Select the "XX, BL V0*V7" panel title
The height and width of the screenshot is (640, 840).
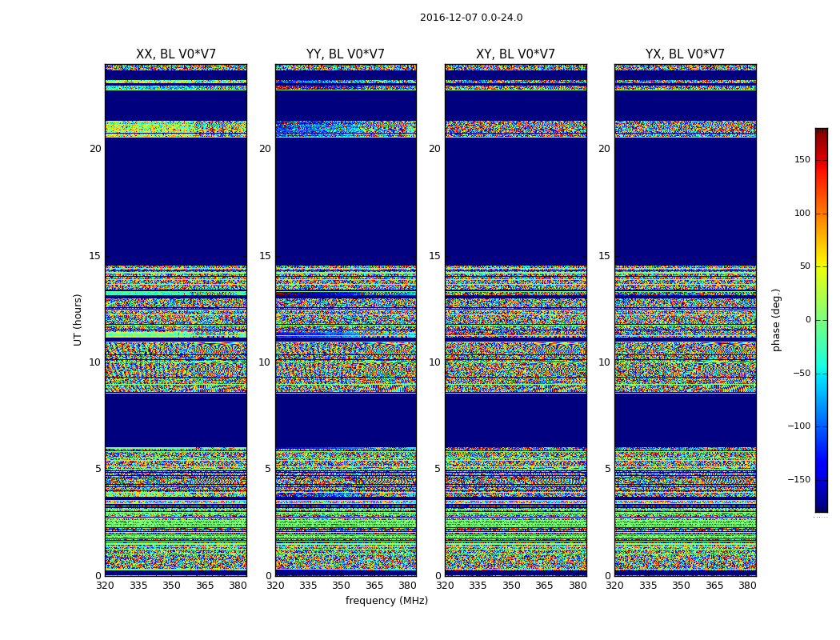[x=176, y=54]
